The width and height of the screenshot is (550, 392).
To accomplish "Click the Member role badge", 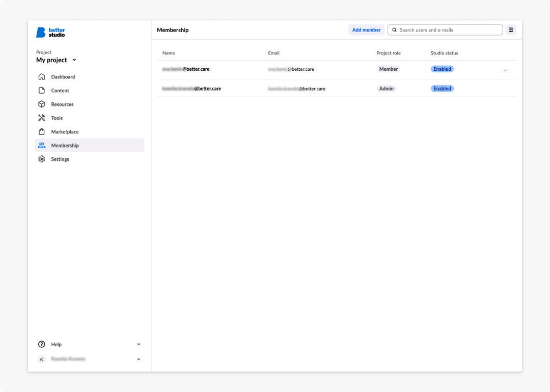I will (x=388, y=69).
